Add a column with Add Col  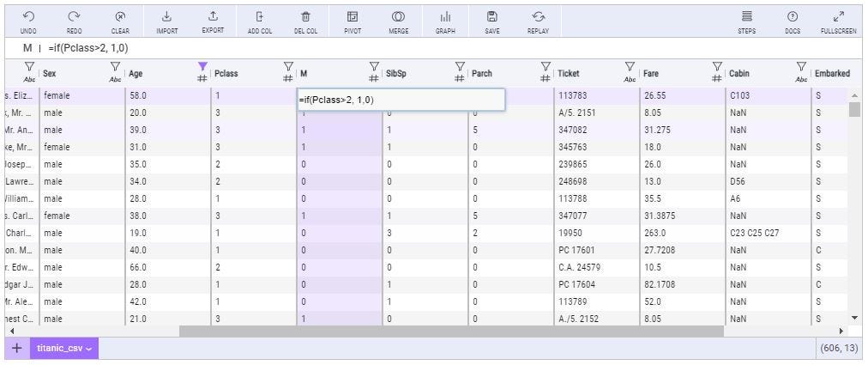tap(260, 22)
